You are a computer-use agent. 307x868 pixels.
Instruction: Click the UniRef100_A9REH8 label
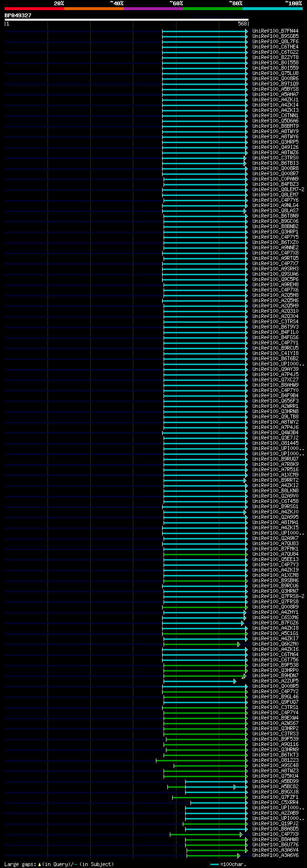tap(275, 285)
